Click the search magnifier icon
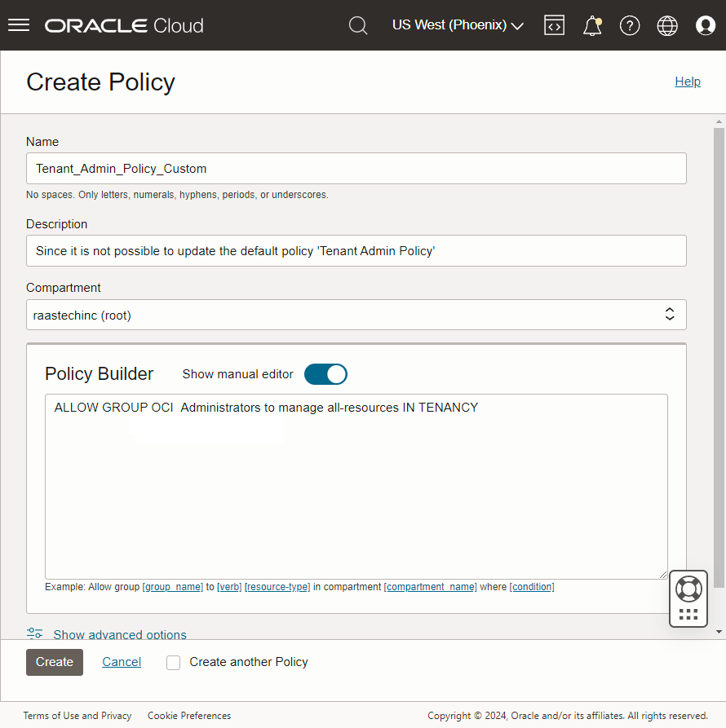 [358, 25]
